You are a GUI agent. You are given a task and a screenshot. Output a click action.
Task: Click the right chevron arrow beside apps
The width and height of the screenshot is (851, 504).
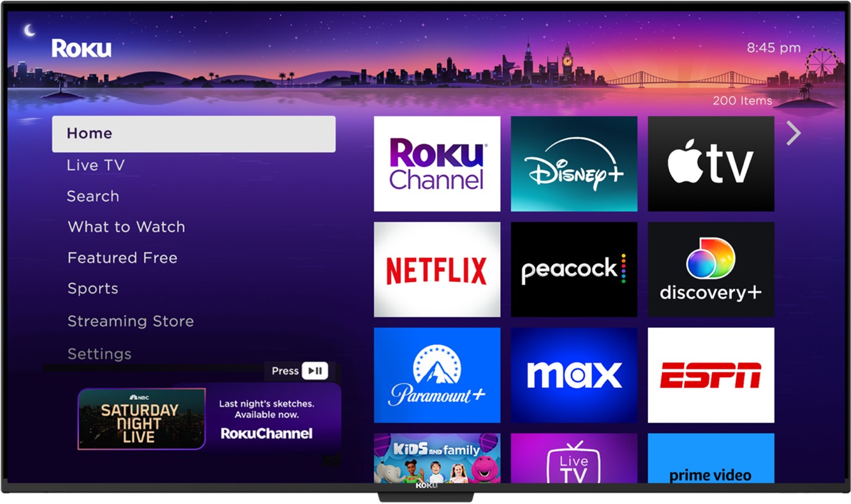click(793, 133)
